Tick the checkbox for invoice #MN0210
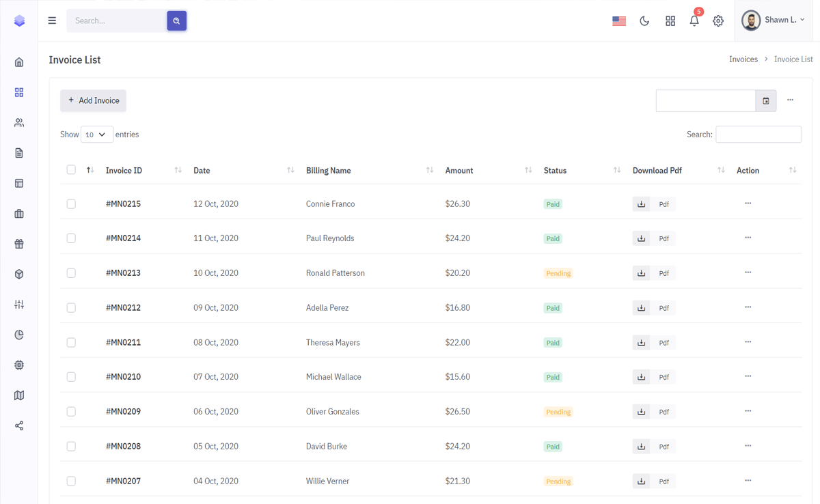 click(71, 377)
